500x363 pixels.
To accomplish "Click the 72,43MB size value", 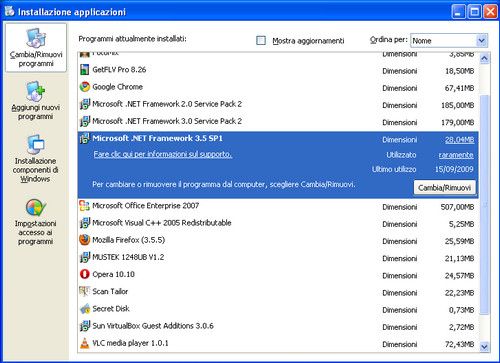I will pos(459,344).
